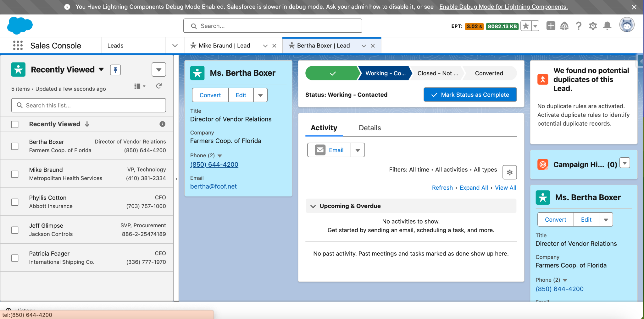Toggle the select-all checkbox in list header

click(15, 124)
